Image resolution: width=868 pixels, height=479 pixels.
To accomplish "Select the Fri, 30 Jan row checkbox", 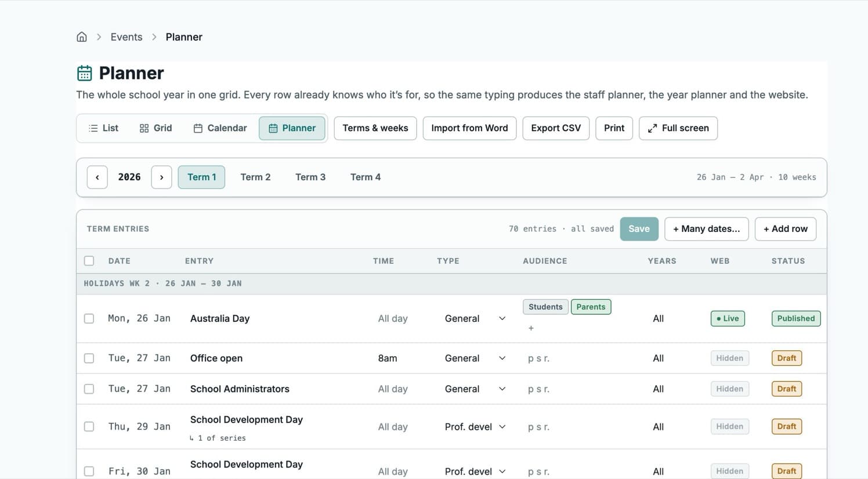I will 89,471.
